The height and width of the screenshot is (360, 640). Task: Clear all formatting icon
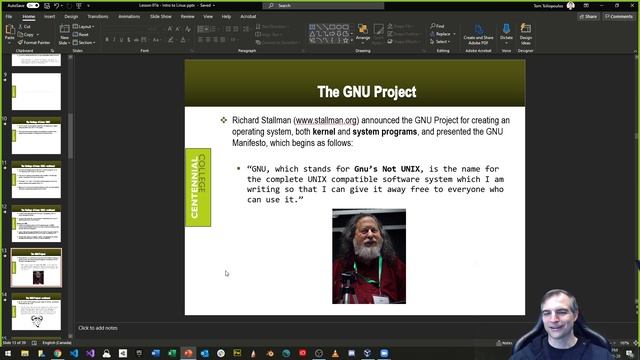[x=188, y=29]
